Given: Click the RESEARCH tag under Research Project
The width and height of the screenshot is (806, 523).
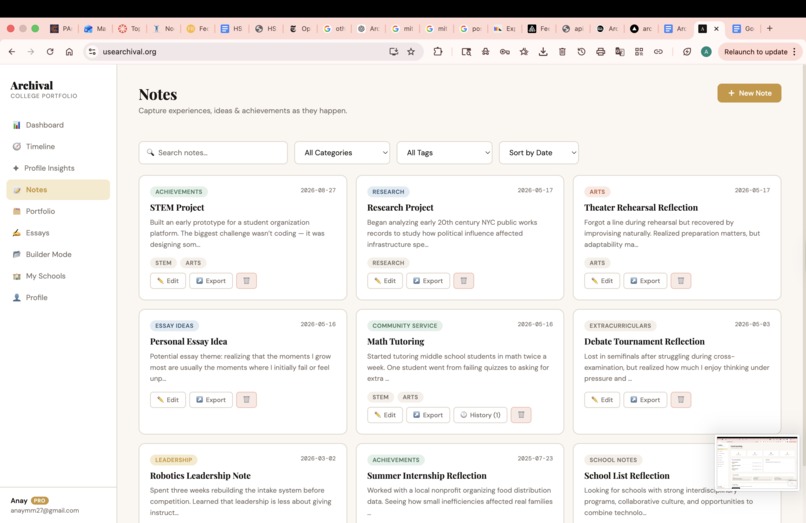Looking at the screenshot, I should pos(388,263).
